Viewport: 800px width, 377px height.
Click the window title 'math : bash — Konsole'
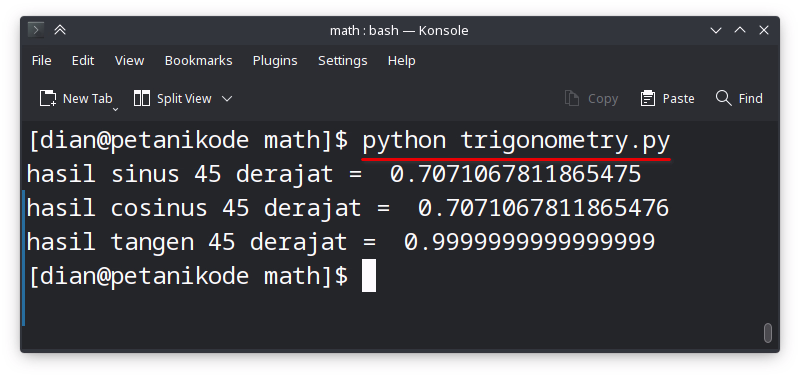point(399,31)
